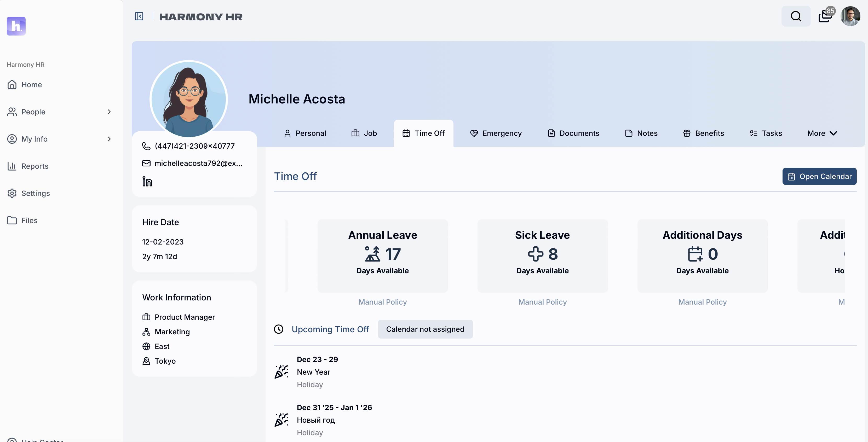
Task: Expand the My Info submenu chevron
Action: point(109,139)
